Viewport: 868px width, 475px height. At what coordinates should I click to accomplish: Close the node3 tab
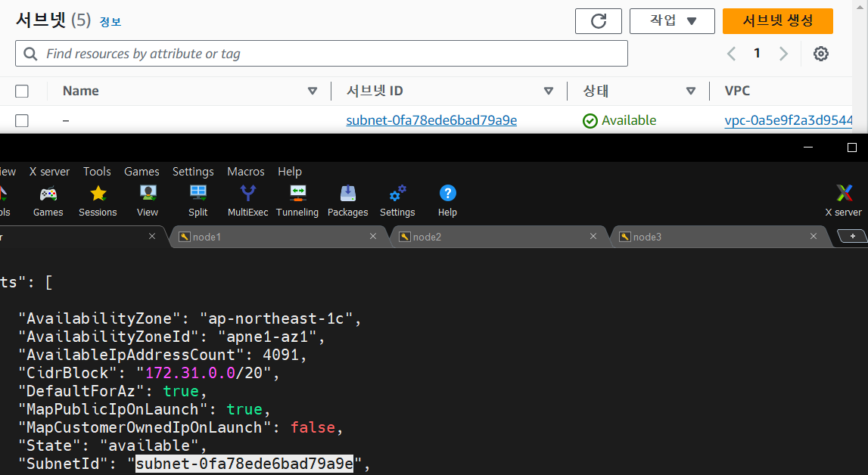(814, 236)
